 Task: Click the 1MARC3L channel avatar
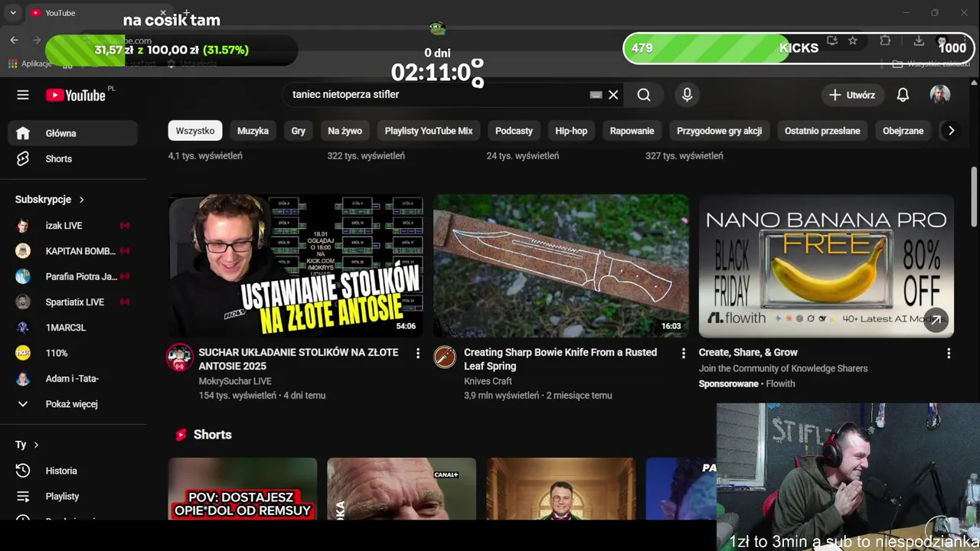(x=23, y=328)
